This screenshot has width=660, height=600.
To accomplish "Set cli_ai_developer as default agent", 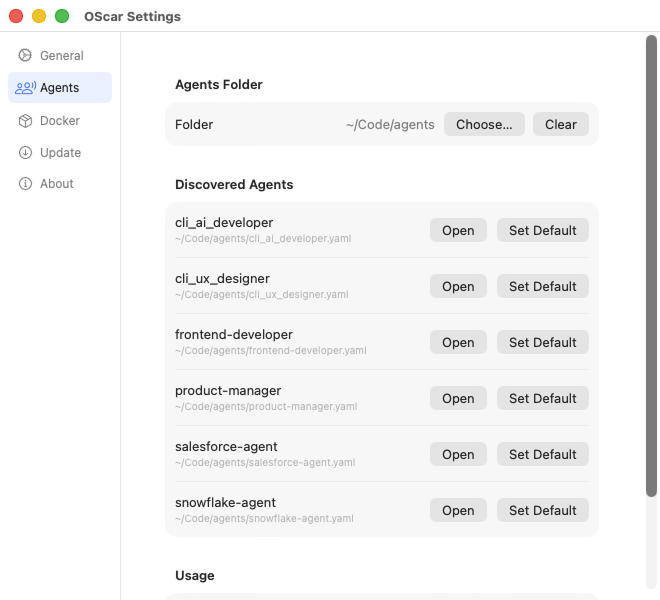I will 543,230.
